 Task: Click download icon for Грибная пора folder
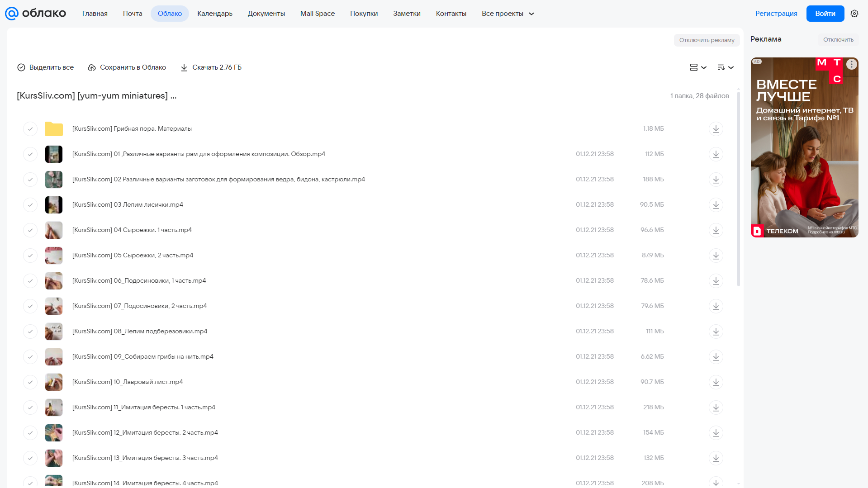tap(716, 129)
